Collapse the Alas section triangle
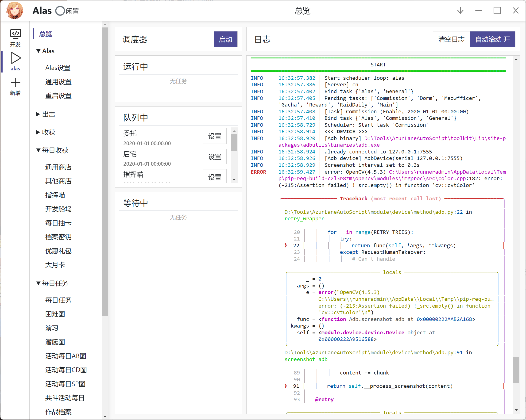The width and height of the screenshot is (526, 420). [38, 51]
